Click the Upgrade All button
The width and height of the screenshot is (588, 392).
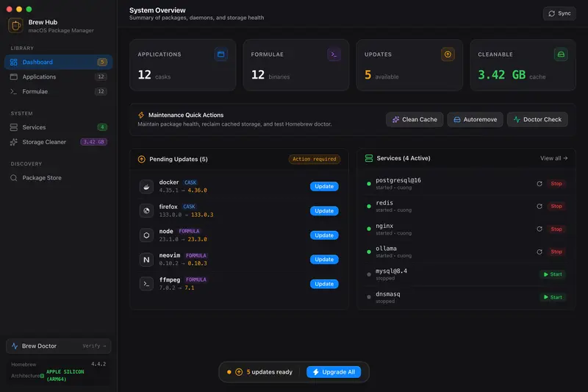click(334, 372)
